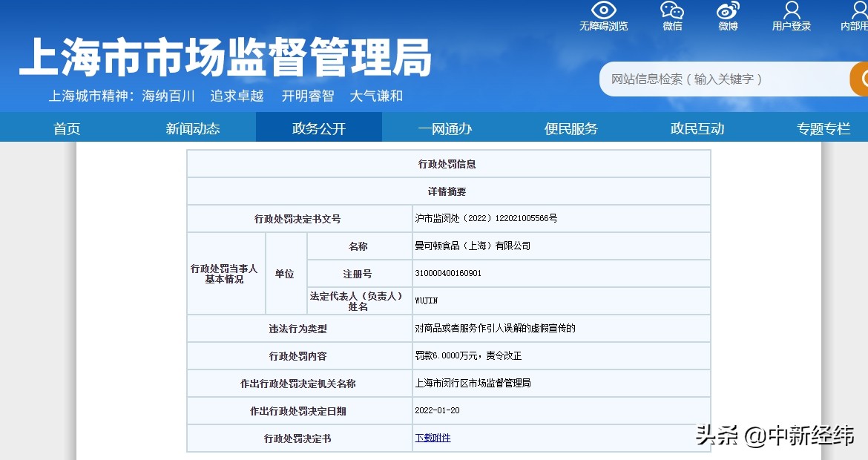This screenshot has height=460, width=868.
Task: Click the slogan 上海城市精神：海纳百川
Action: point(122,96)
